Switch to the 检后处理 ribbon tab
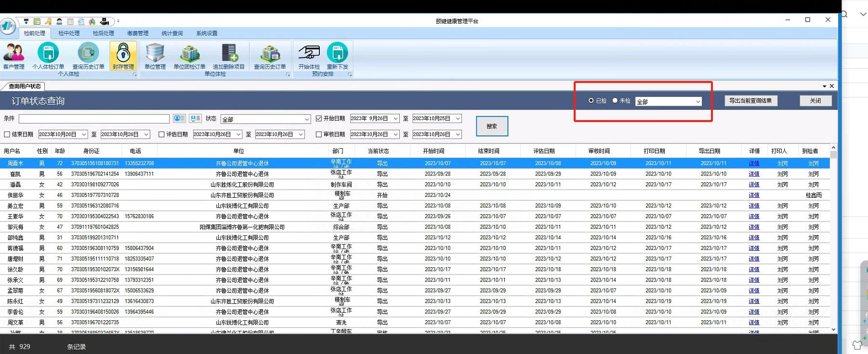The height and width of the screenshot is (354, 868). [104, 33]
